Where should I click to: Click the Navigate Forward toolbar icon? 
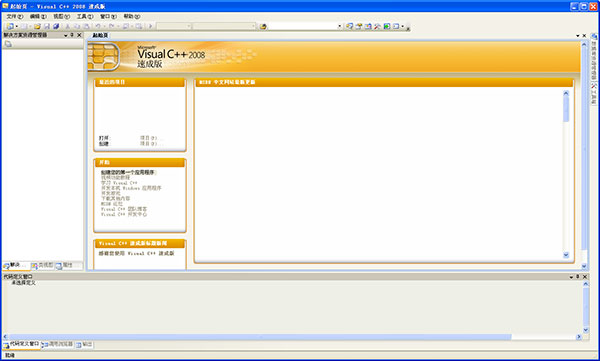[x=139, y=26]
